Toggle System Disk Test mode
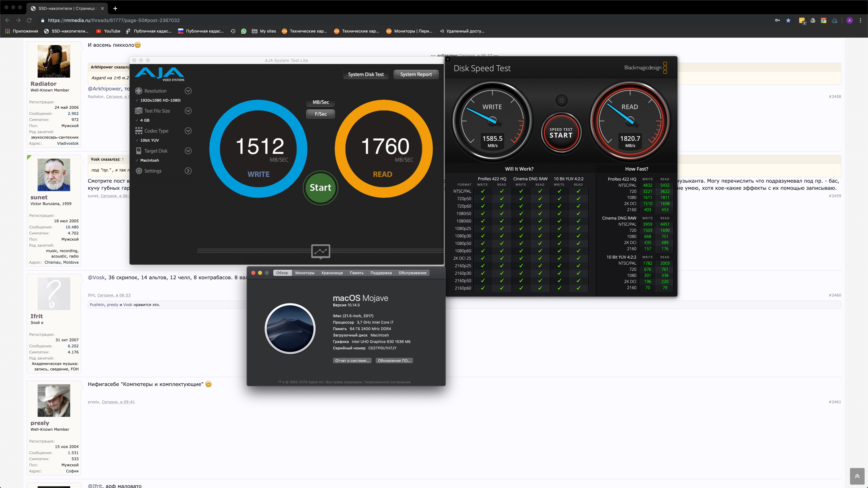Screen dimensions: 868x488 pyautogui.click(x=366, y=74)
